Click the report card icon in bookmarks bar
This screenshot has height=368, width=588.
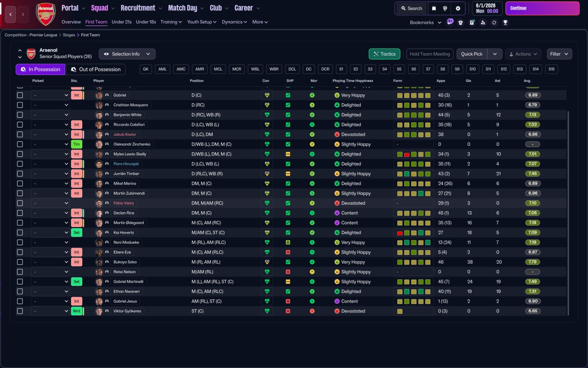472,23
